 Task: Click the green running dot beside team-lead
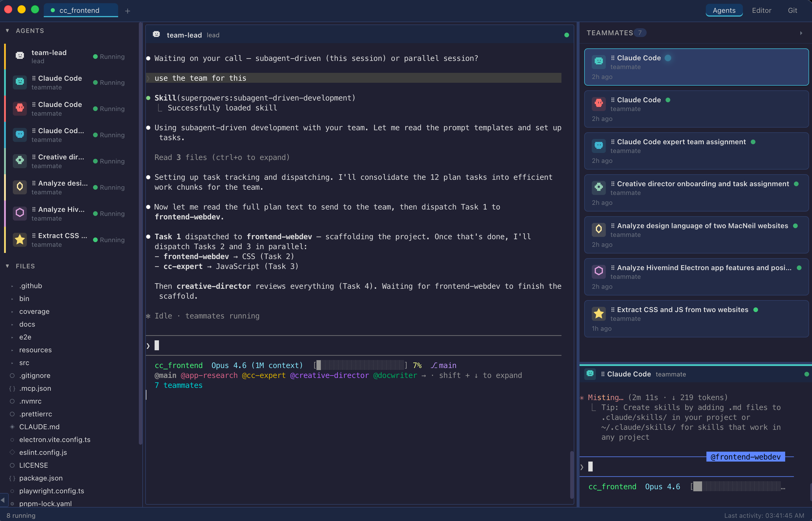tap(95, 57)
